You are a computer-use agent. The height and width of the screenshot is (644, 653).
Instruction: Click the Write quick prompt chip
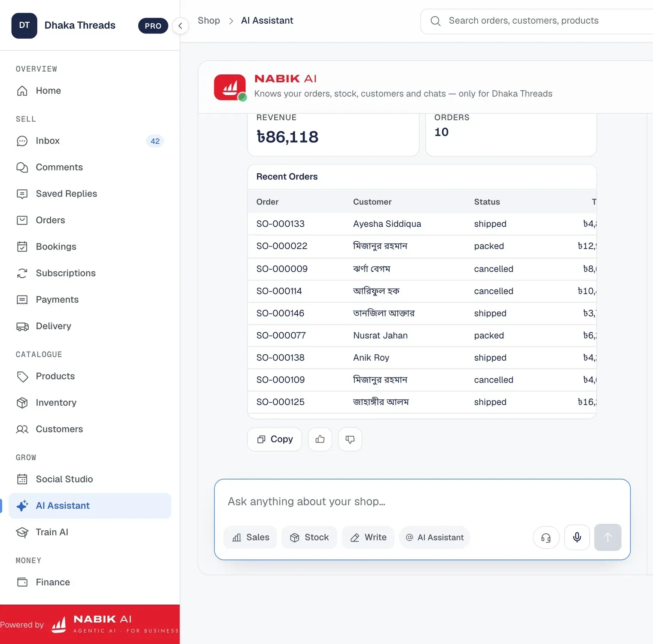[x=368, y=538]
